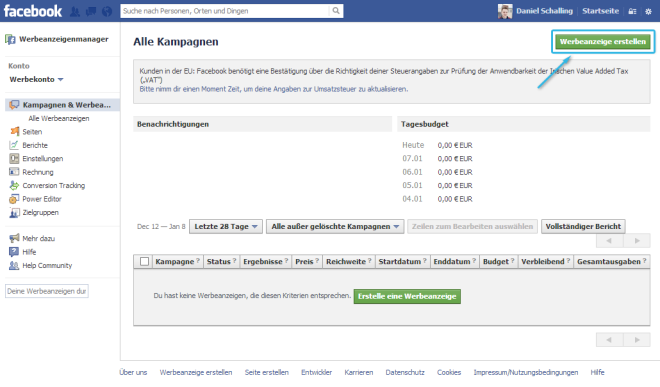Open Seiten in the sidebar

[x=32, y=132]
